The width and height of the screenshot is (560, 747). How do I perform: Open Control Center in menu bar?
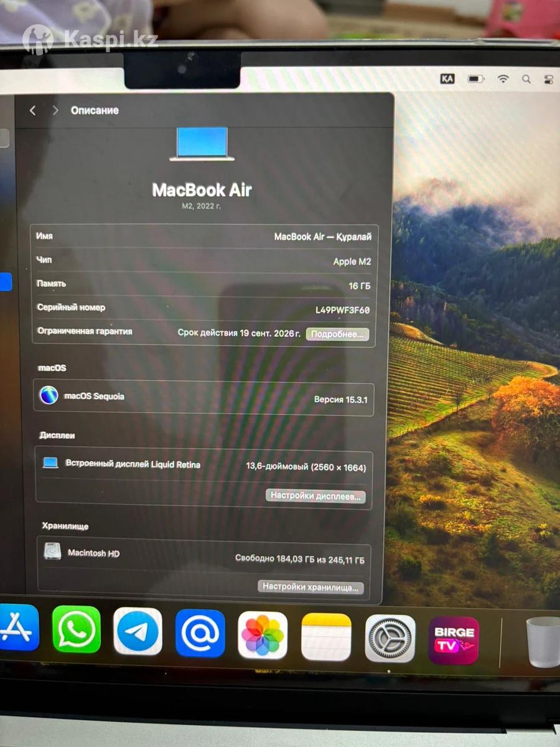(x=548, y=79)
